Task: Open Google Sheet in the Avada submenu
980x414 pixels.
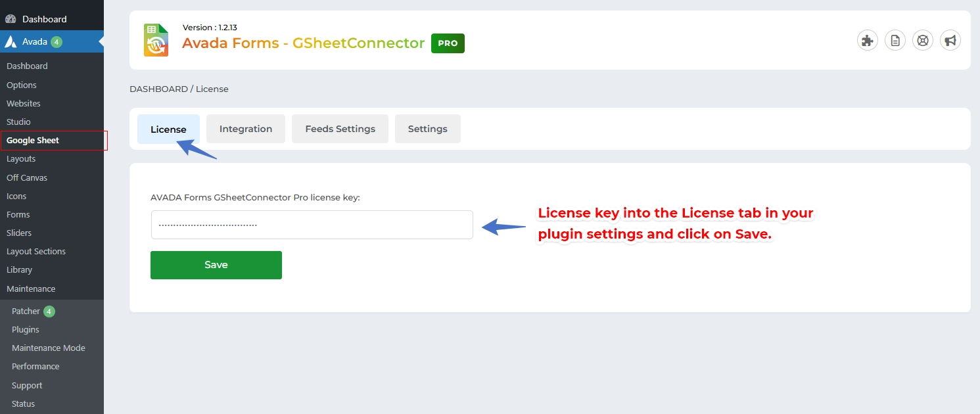Action: 33,140
